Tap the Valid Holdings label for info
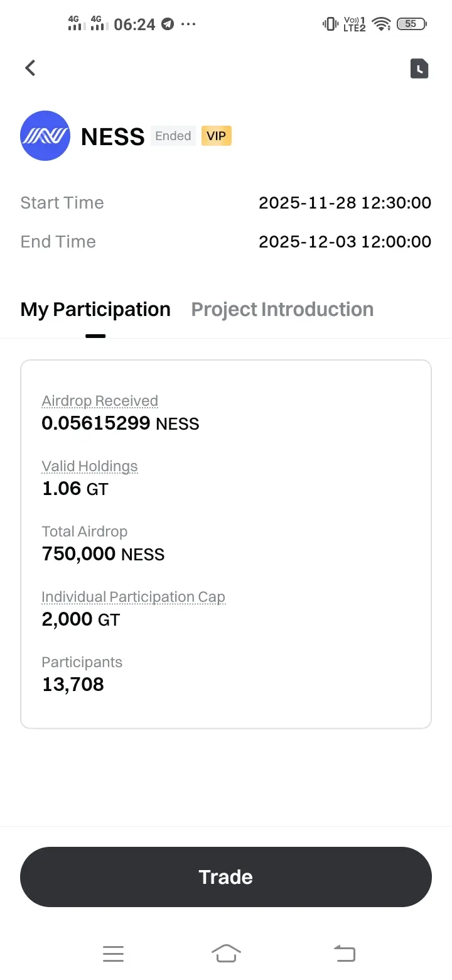 (90, 466)
